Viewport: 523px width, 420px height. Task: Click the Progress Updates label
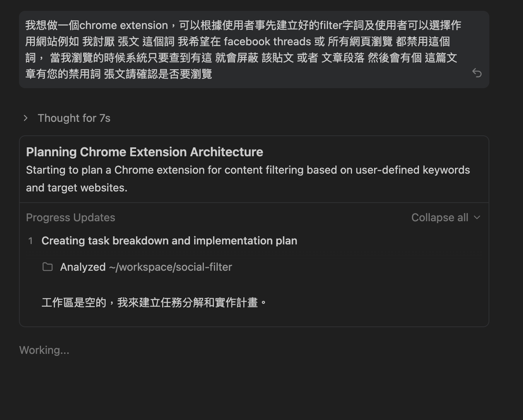point(70,217)
